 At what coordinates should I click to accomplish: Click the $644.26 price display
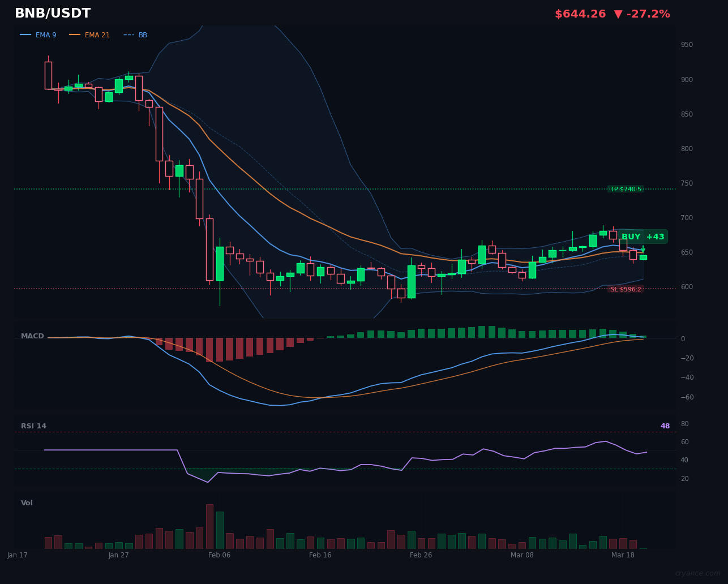pyautogui.click(x=580, y=14)
